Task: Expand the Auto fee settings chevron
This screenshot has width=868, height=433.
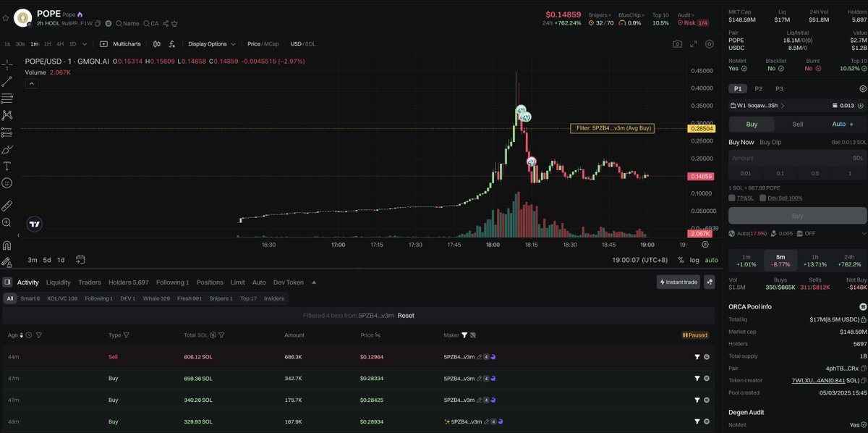Action: [864, 233]
